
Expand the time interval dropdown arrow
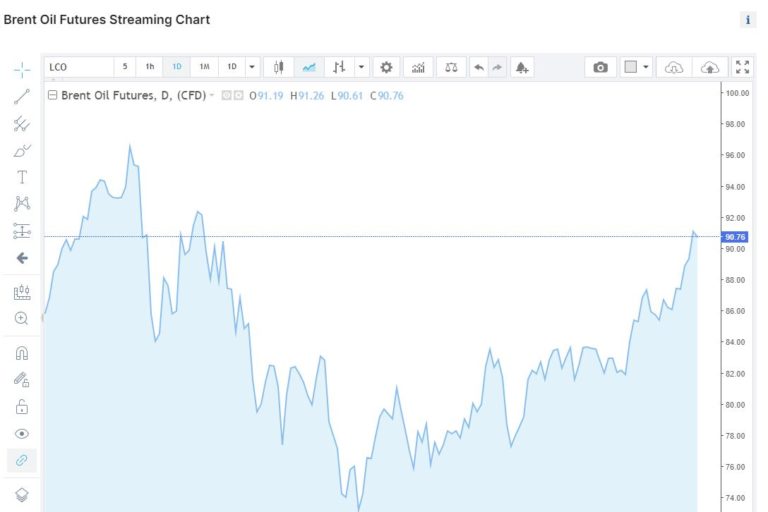252,67
